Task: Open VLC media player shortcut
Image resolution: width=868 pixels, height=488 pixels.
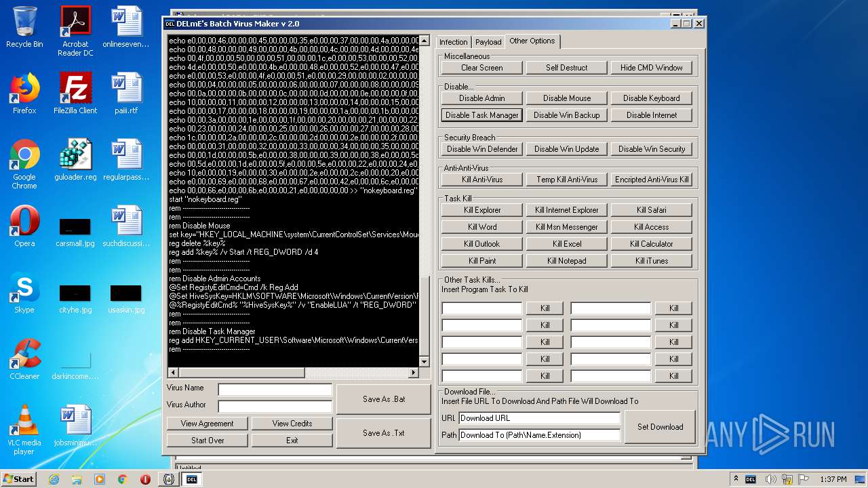Action: point(24,430)
